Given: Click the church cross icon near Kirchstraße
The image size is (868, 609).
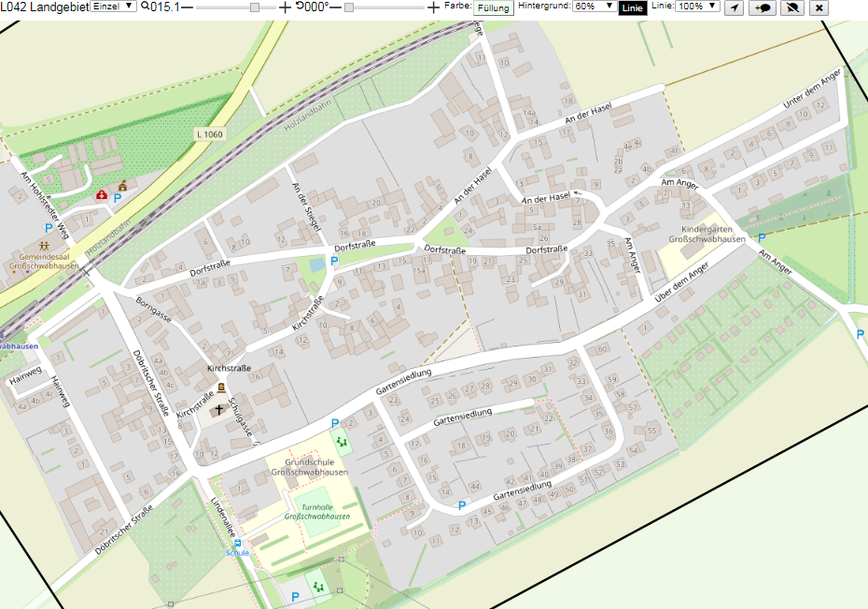Looking at the screenshot, I should [219, 410].
